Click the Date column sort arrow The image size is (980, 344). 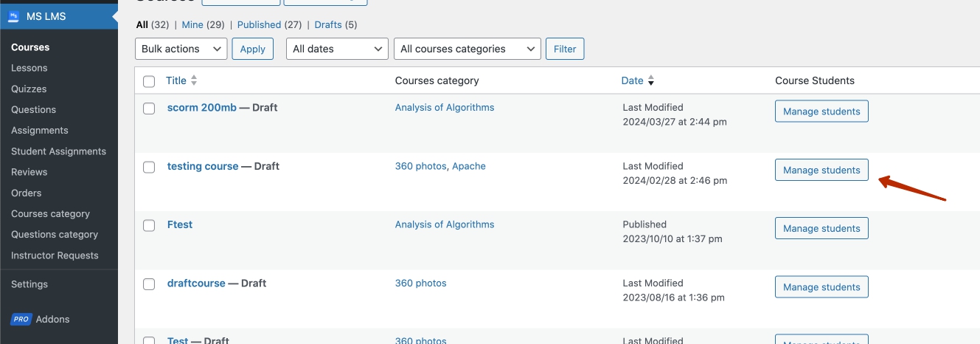click(x=651, y=81)
